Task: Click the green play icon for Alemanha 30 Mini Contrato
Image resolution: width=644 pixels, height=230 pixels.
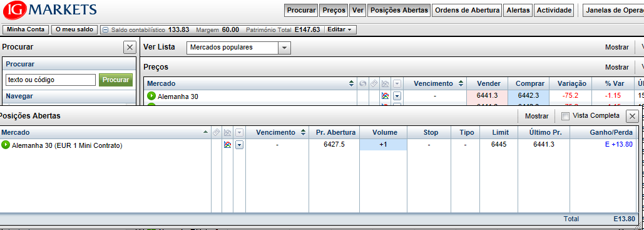Action: pos(6,145)
